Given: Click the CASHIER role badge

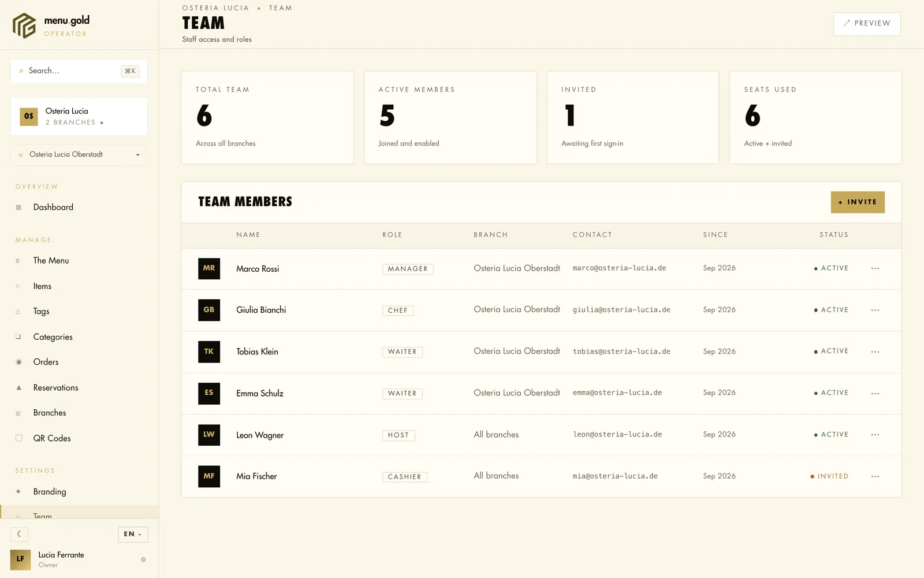Looking at the screenshot, I should [x=404, y=477].
